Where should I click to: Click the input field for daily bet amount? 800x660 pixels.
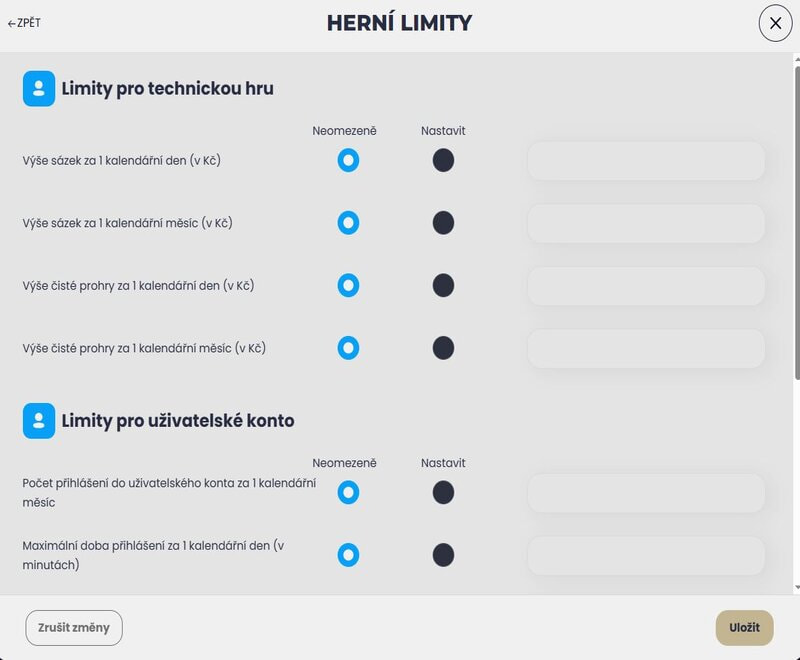646,159
